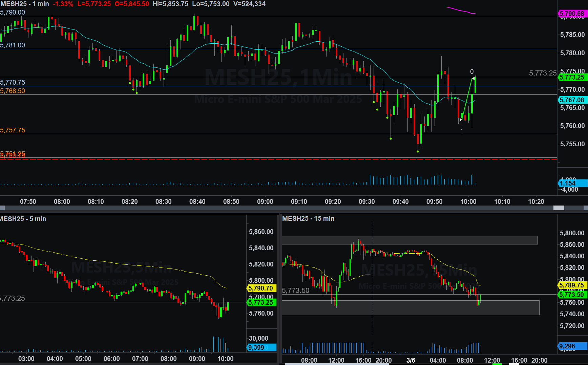
Task: Click the MESH25 - 5 min chart title
Action: point(23,219)
